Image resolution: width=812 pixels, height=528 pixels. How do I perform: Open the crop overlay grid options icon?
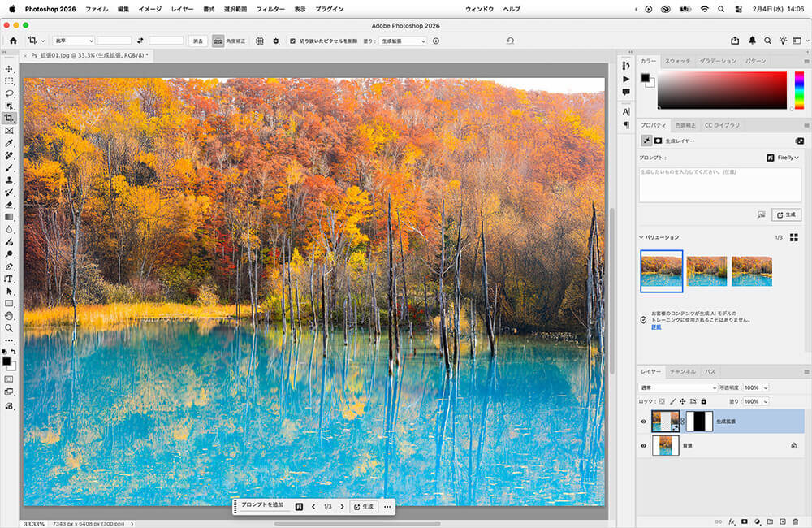click(x=260, y=41)
